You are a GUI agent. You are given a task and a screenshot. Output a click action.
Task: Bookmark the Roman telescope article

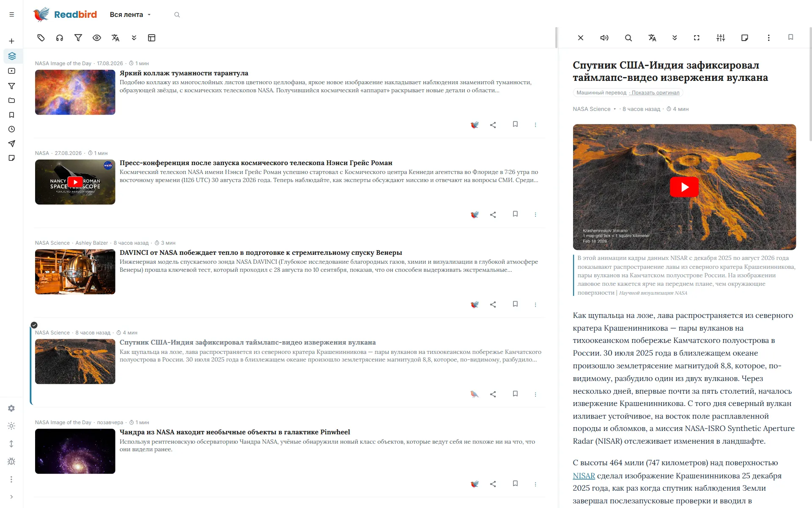coord(515,214)
